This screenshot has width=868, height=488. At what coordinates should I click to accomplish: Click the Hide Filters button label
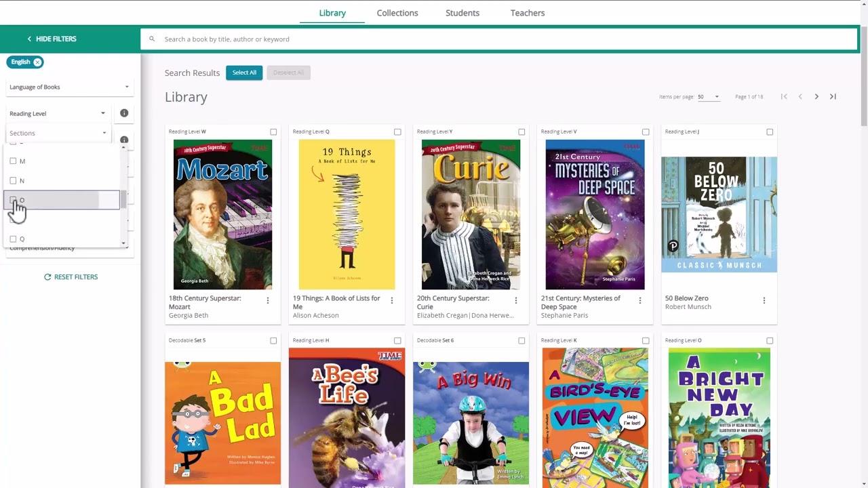click(x=56, y=39)
